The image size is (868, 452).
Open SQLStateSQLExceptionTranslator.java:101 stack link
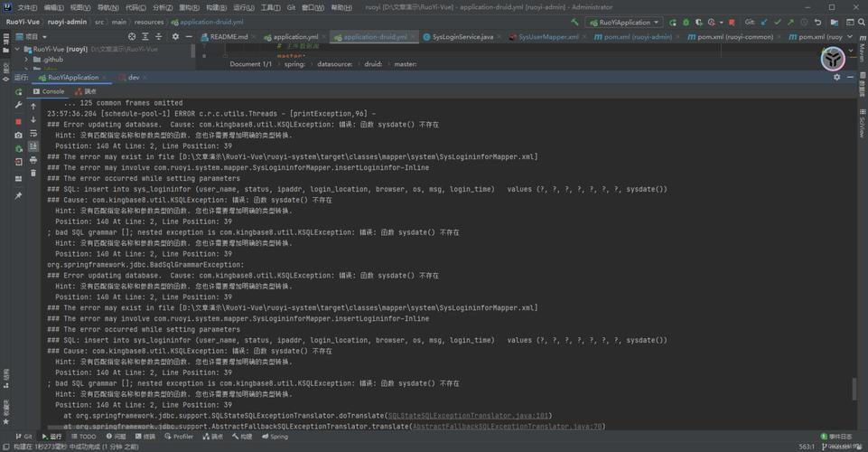click(x=468, y=416)
